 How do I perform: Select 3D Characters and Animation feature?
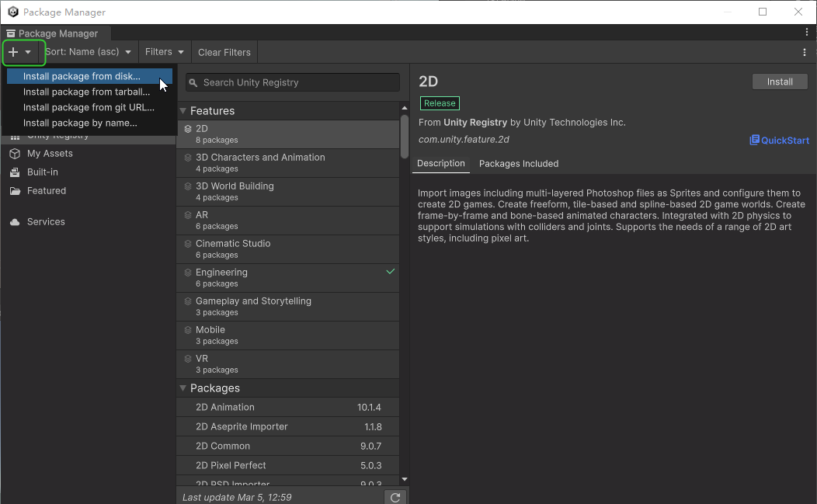click(x=288, y=163)
